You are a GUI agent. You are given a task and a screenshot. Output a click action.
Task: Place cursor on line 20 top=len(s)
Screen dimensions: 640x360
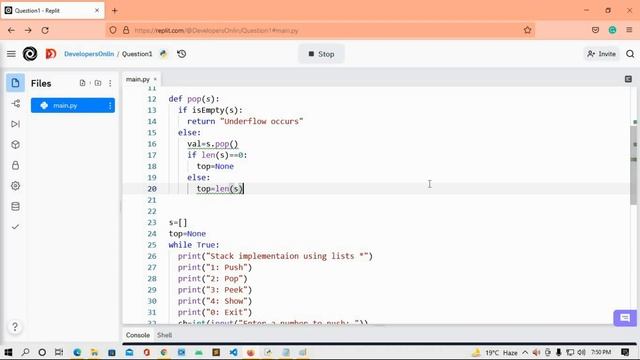(220, 189)
